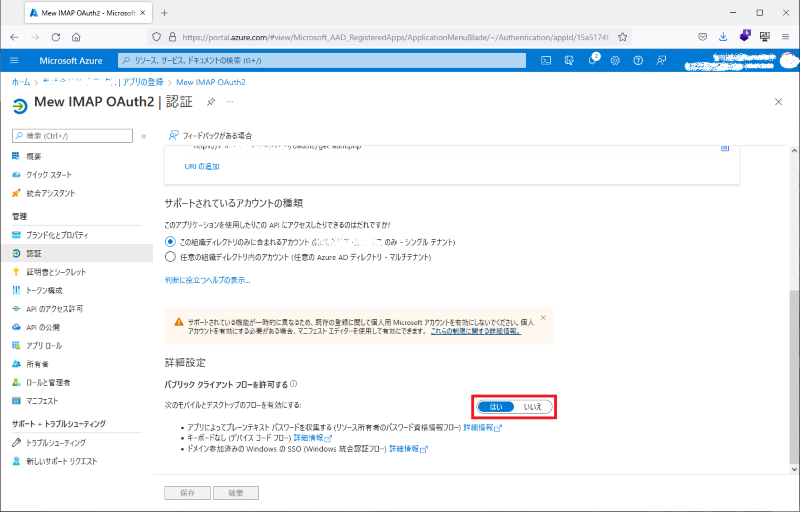
Task: Open the more options ellipsis beside title
Action: point(230,101)
